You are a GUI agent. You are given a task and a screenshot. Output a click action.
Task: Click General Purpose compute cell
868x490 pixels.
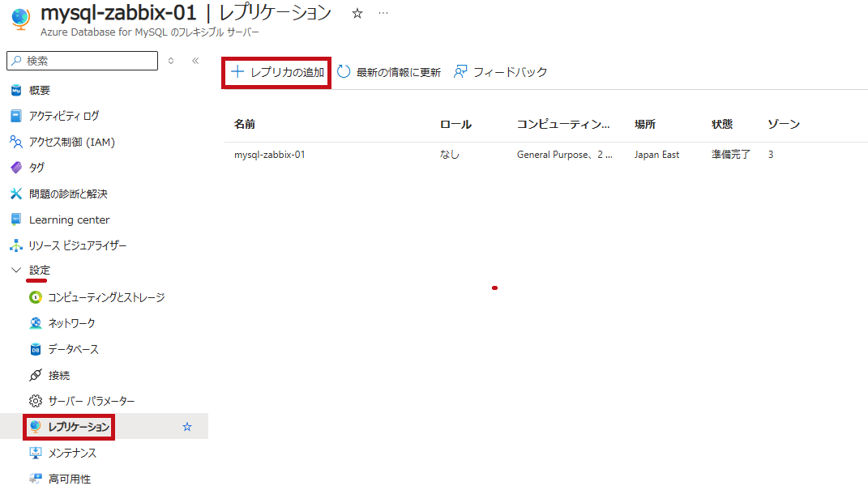[x=565, y=155]
